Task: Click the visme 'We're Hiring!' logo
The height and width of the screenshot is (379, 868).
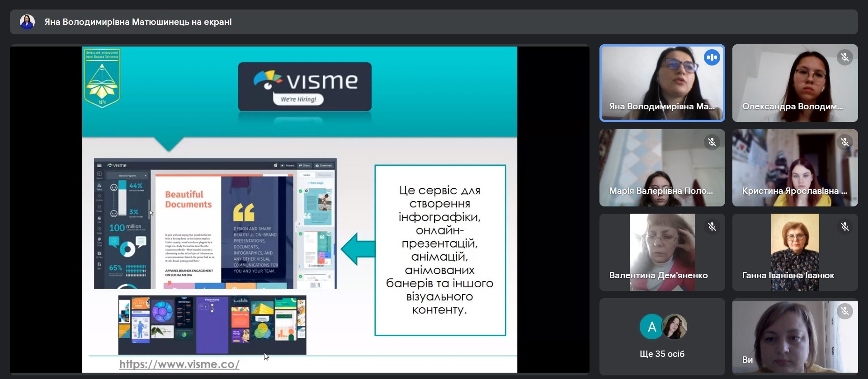Action: (x=305, y=87)
